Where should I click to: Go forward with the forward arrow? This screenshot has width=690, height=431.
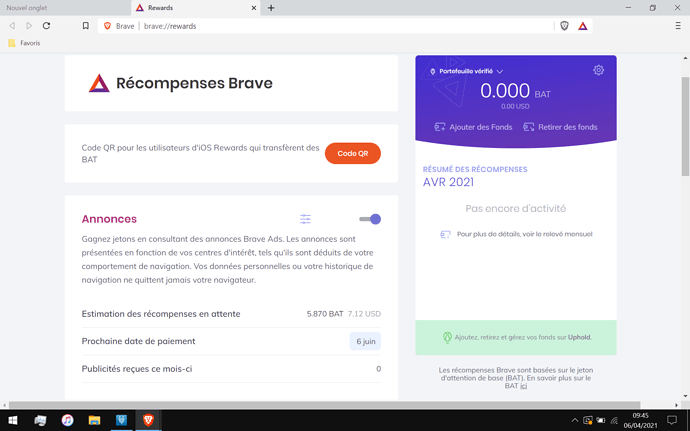click(x=29, y=26)
